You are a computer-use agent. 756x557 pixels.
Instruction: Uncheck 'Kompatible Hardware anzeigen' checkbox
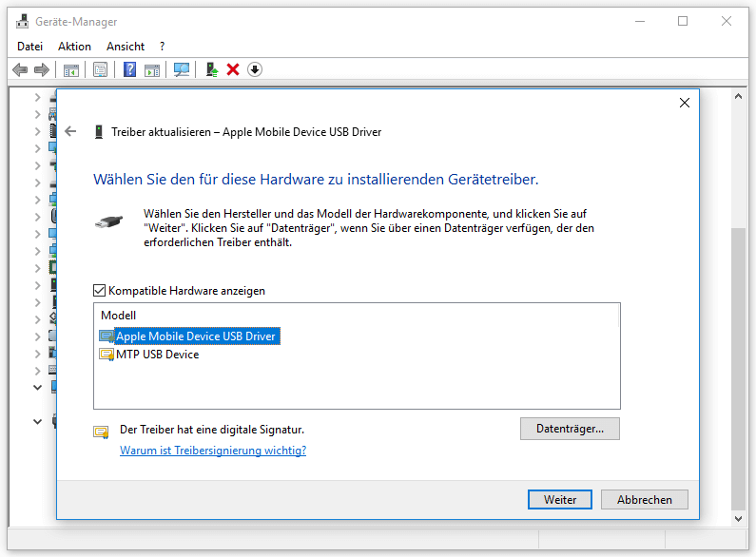(x=99, y=291)
